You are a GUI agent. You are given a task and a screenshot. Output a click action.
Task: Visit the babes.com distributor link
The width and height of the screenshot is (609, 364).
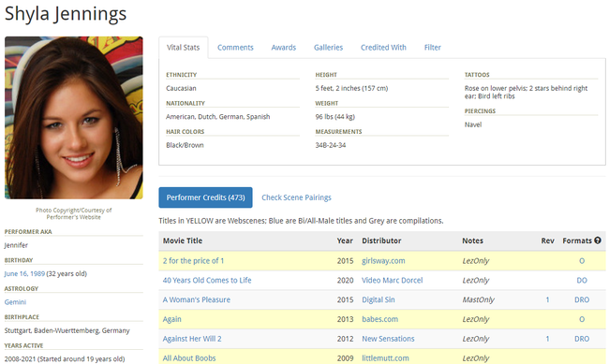379,319
